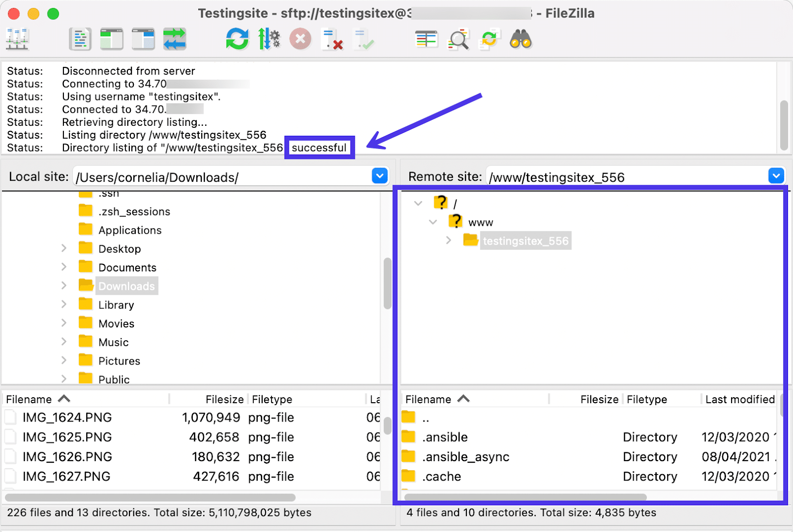The width and height of the screenshot is (793, 532).
Task: Toggle the remote directory tree view
Action: tap(143, 39)
